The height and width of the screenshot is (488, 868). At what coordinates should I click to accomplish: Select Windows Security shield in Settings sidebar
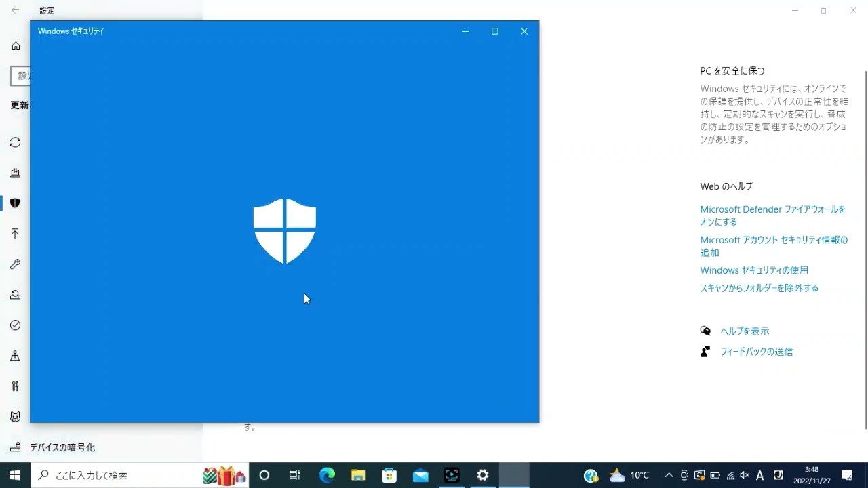tap(15, 203)
